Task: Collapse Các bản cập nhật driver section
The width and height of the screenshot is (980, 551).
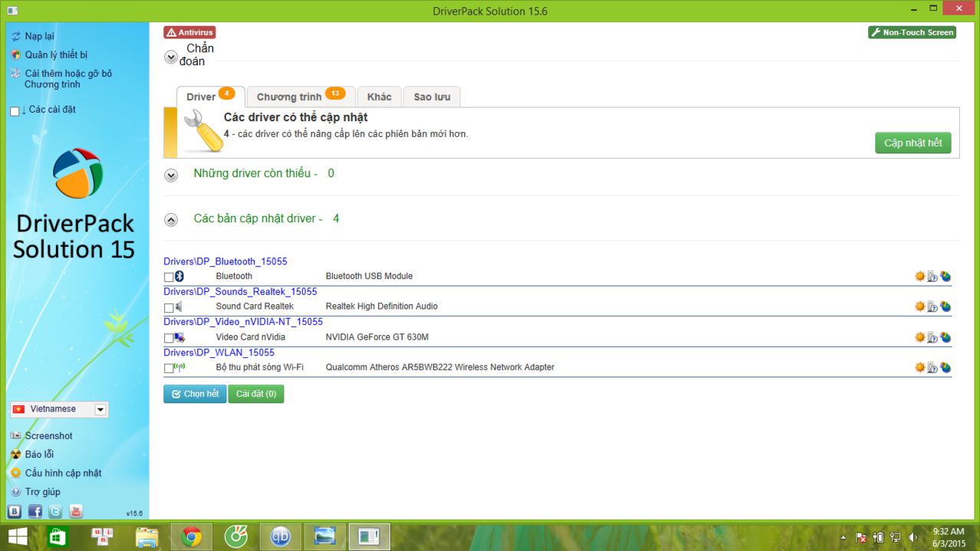Action: click(x=171, y=220)
